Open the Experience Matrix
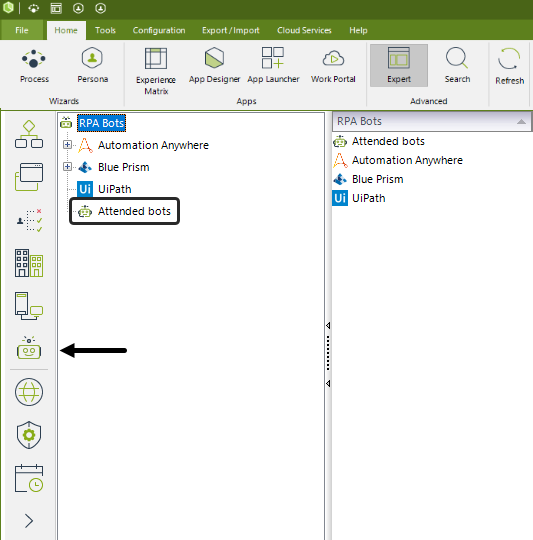533x540 pixels. tap(156, 71)
